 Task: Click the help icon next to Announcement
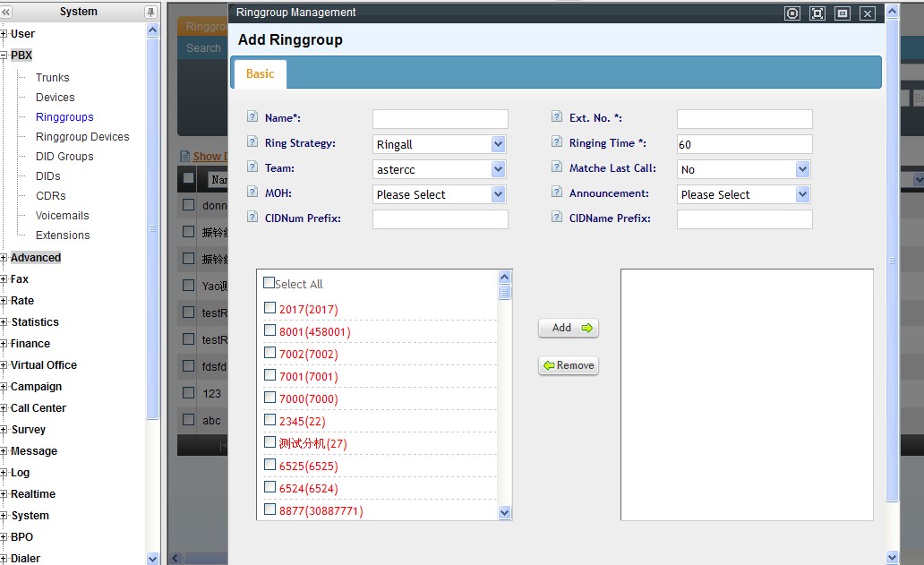coord(556,193)
